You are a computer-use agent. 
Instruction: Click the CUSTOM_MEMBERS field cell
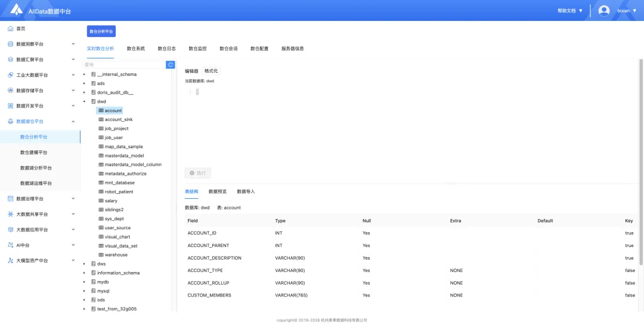click(x=209, y=295)
